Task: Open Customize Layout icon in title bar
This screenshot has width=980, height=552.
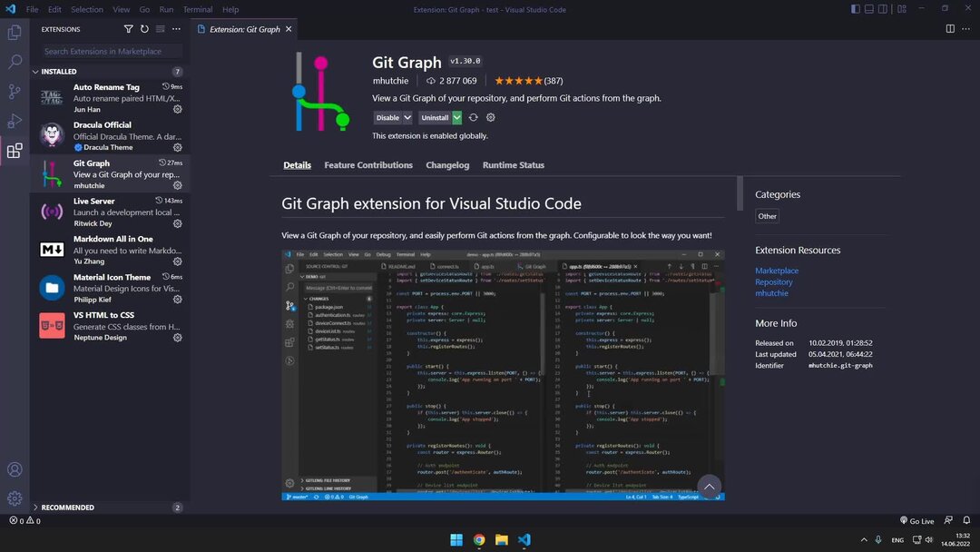Action: pyautogui.click(x=902, y=9)
